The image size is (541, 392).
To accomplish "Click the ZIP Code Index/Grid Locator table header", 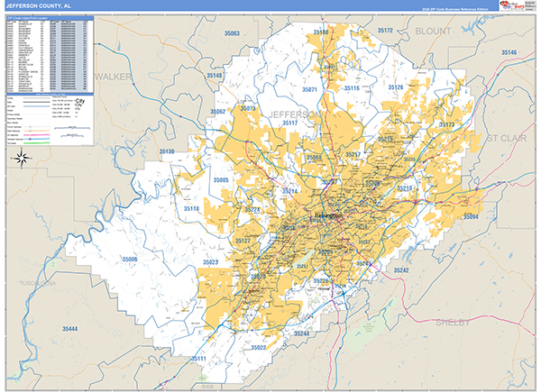I will pos(50,18).
